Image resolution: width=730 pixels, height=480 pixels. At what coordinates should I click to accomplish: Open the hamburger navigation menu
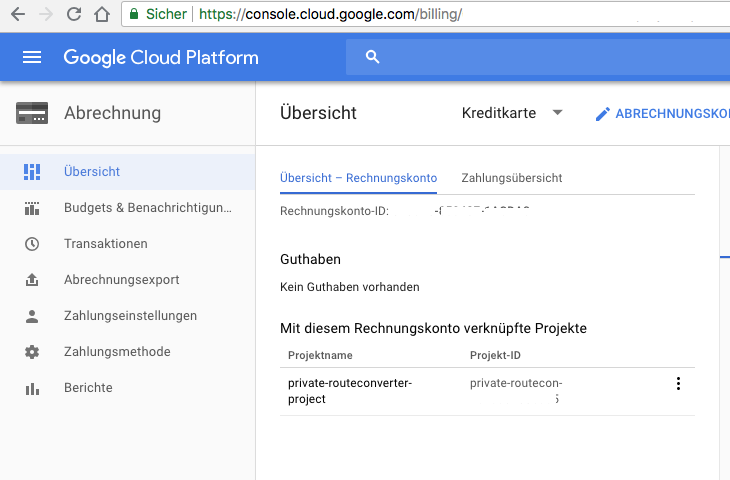[x=32, y=57]
